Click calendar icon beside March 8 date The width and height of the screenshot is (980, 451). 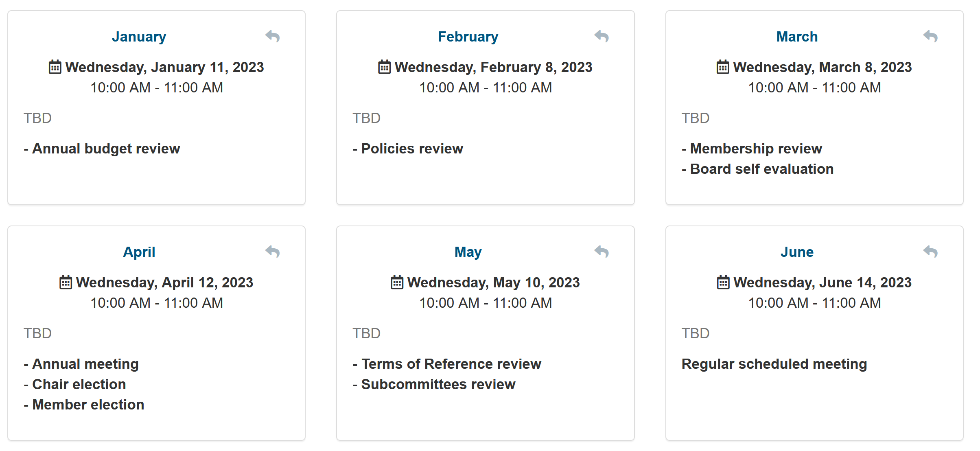coord(723,67)
